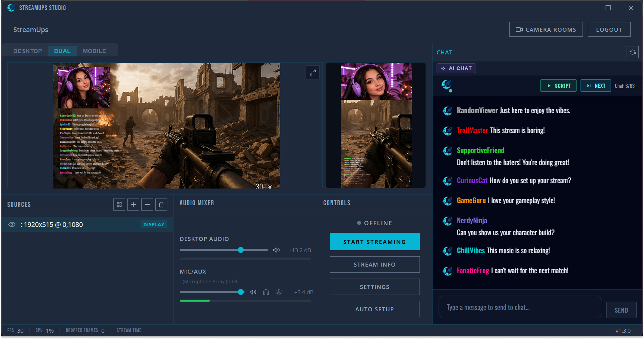Adjust the Desktop Audio volume slider
644x339 pixels.
(x=241, y=250)
